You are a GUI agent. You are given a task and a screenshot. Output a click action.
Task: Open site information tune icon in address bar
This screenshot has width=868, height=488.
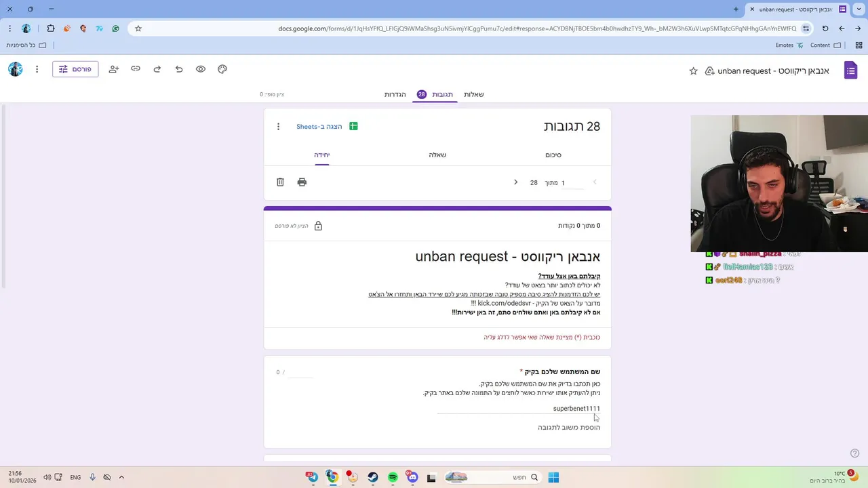(x=806, y=28)
